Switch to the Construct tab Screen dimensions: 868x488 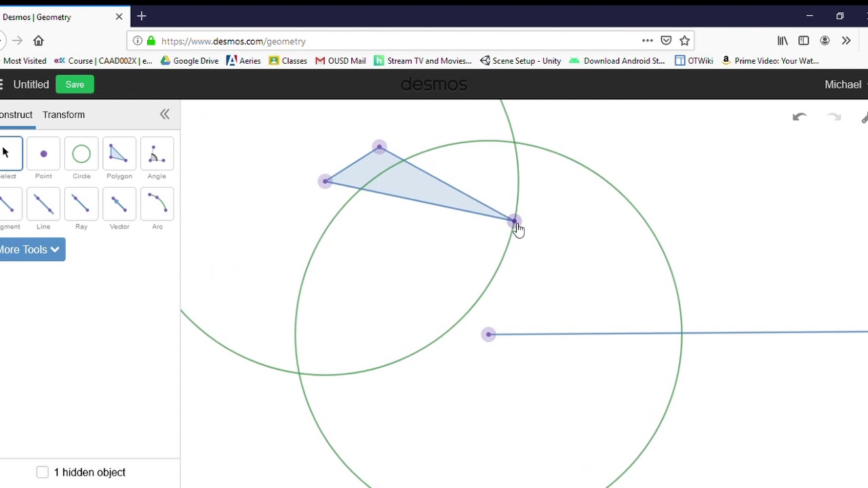point(16,115)
